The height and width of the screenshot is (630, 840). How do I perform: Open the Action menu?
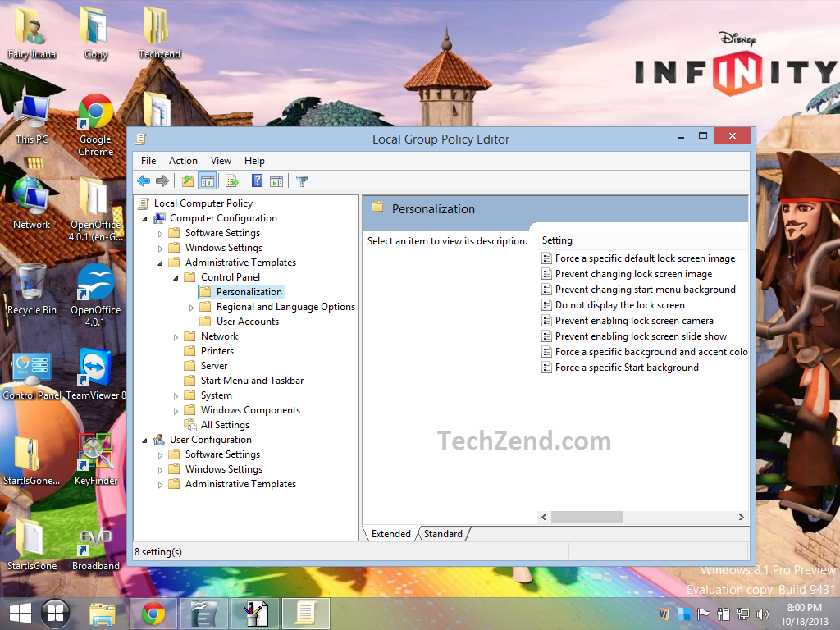pyautogui.click(x=183, y=160)
